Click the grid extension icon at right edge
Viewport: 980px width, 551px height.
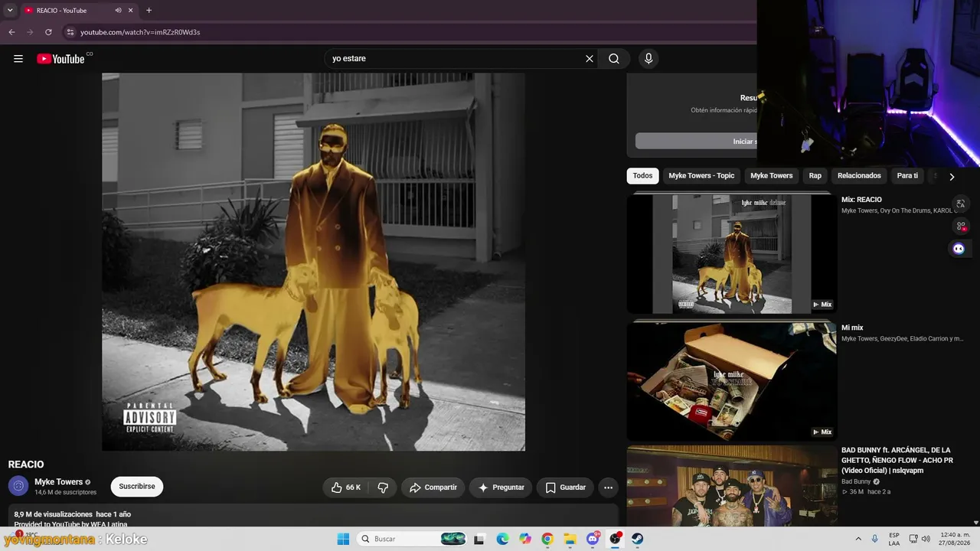pyautogui.click(x=960, y=226)
